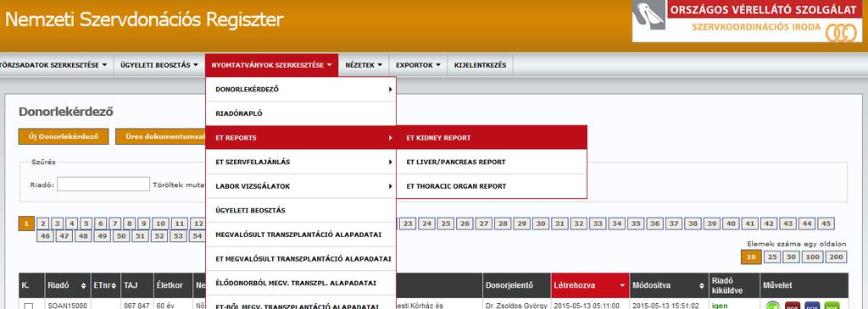Select Megvalósult transzplantáció alapadatai
The width and height of the screenshot is (868, 309).
(x=301, y=235)
